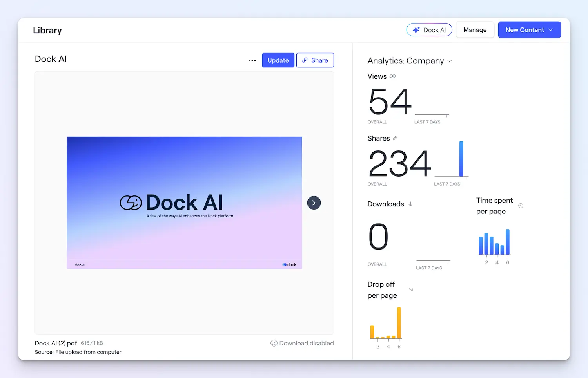
Task: Expand the Analytics: Company dropdown
Action: pos(410,61)
